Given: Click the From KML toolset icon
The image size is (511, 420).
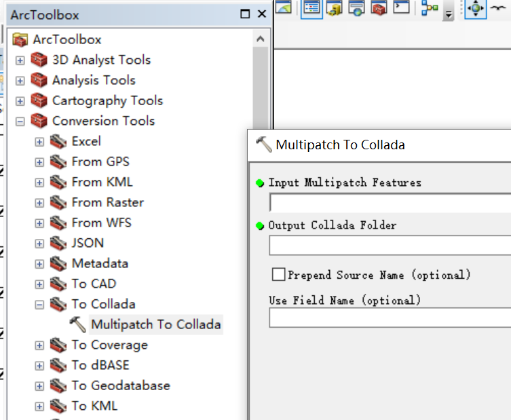Looking at the screenshot, I should click(58, 182).
